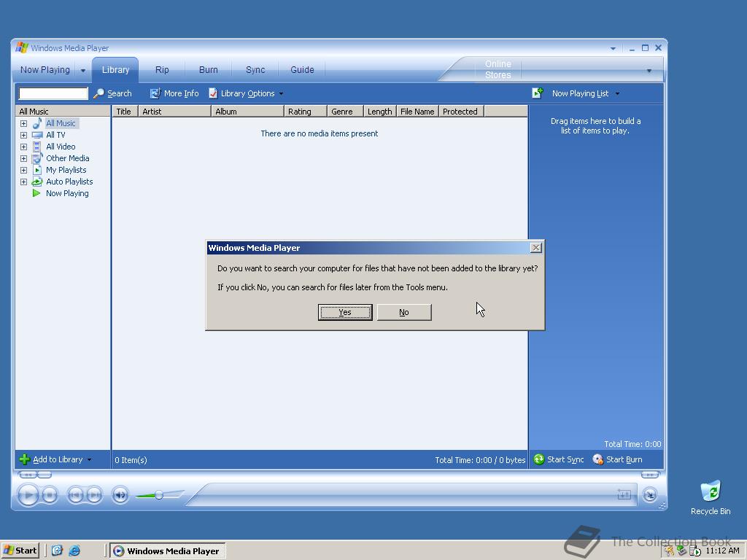Switch to the Now Playing tab
This screenshot has height=560, width=747.
point(44,70)
